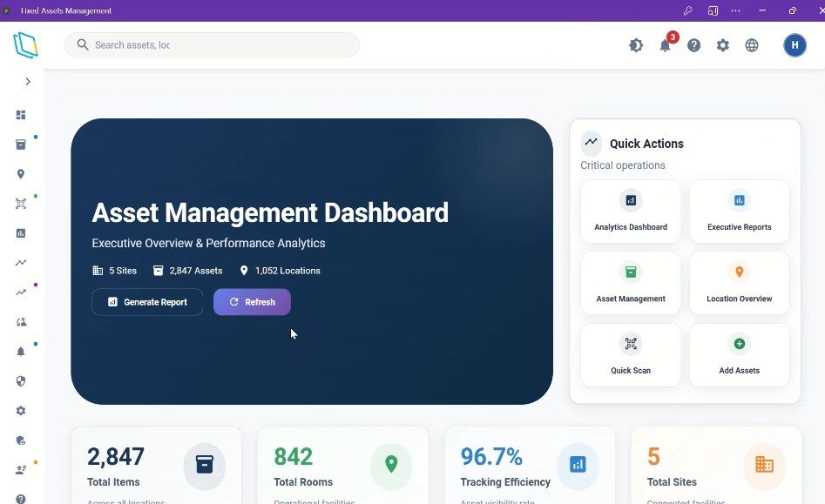Image resolution: width=825 pixels, height=504 pixels.
Task: Click the Add Assets tile
Action: click(739, 355)
